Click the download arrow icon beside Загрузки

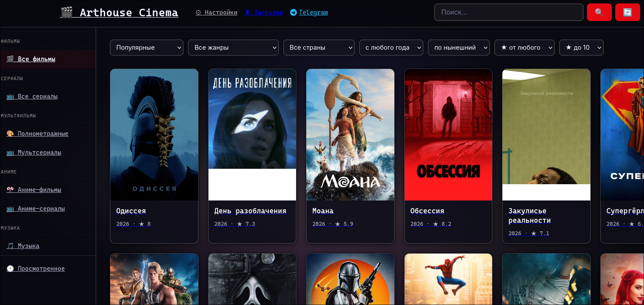247,12
